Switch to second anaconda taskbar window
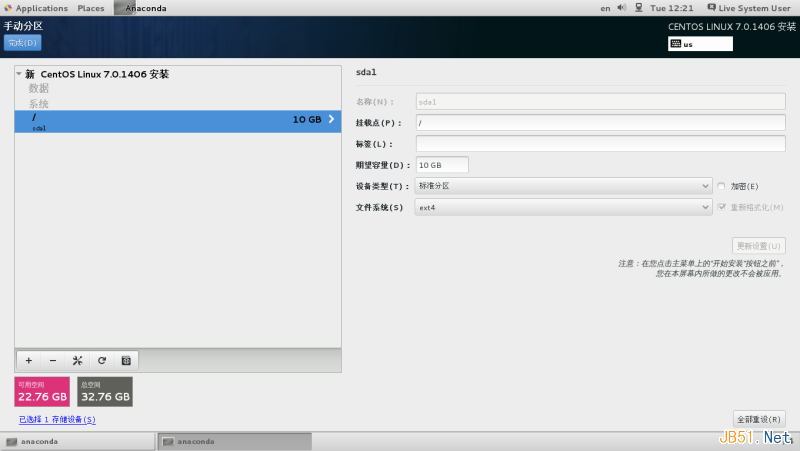This screenshot has height=451, width=800. tap(235, 442)
